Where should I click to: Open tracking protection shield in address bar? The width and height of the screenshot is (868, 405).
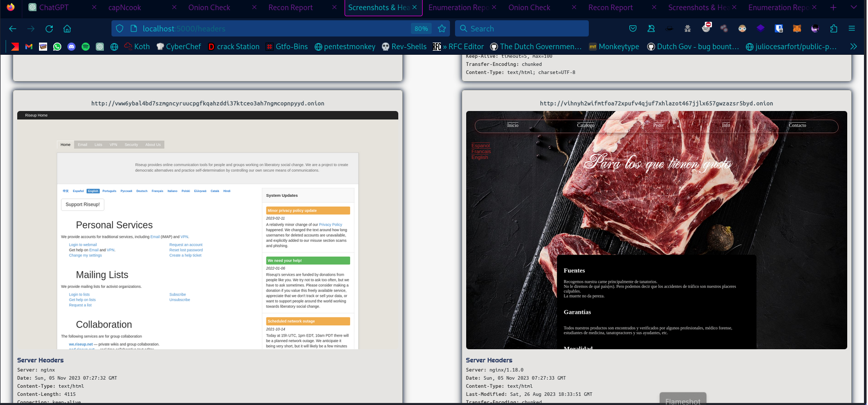pyautogui.click(x=120, y=29)
